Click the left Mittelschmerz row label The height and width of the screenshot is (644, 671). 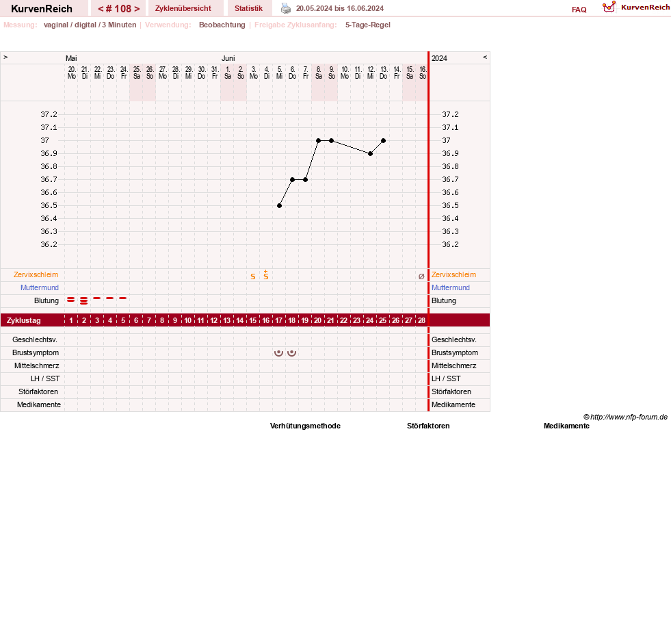37,365
